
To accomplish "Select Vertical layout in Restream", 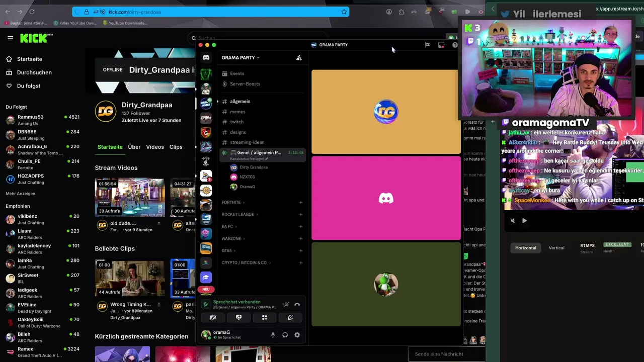I will pos(556,248).
